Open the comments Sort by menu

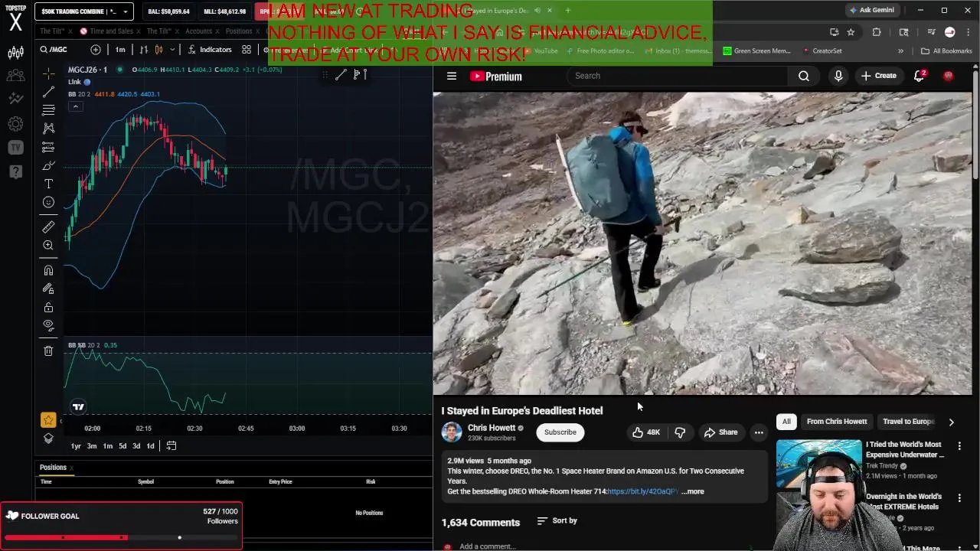click(x=557, y=520)
